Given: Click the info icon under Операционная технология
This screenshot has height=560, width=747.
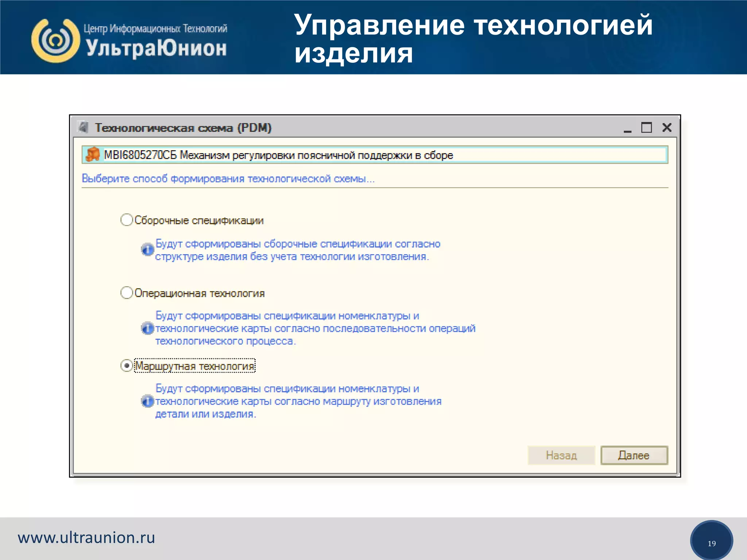Looking at the screenshot, I should pos(147,328).
